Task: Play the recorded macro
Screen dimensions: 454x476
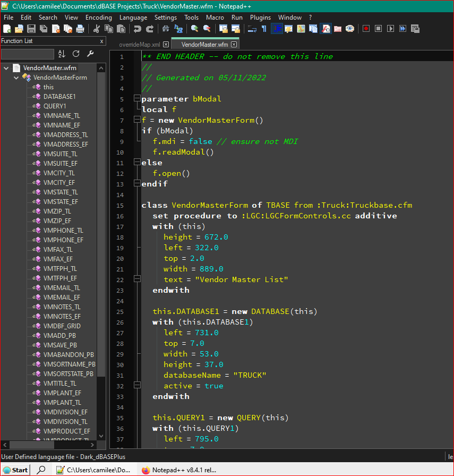Action: click(390, 28)
